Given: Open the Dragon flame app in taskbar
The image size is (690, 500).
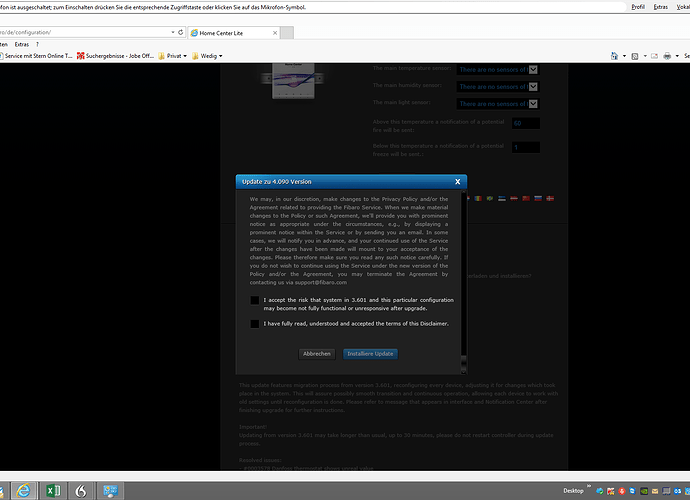Looking at the screenshot, I should point(81,491).
